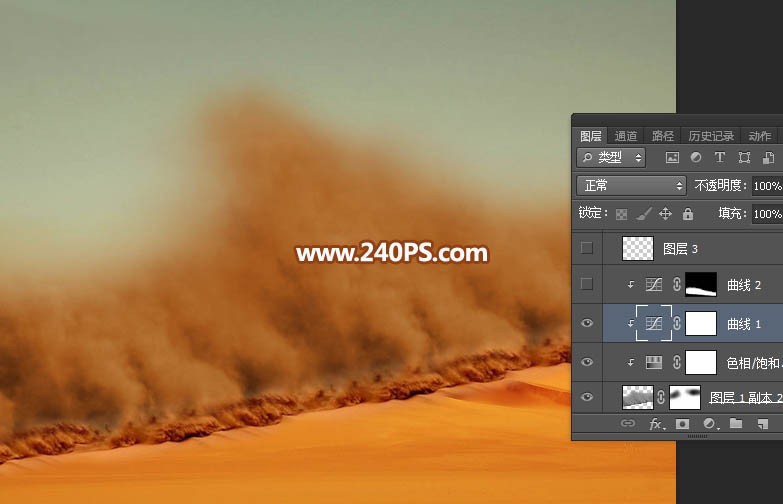Image resolution: width=783 pixels, height=504 pixels.
Task: Select the 图层 3 layer thumbnail
Action: coord(638,248)
